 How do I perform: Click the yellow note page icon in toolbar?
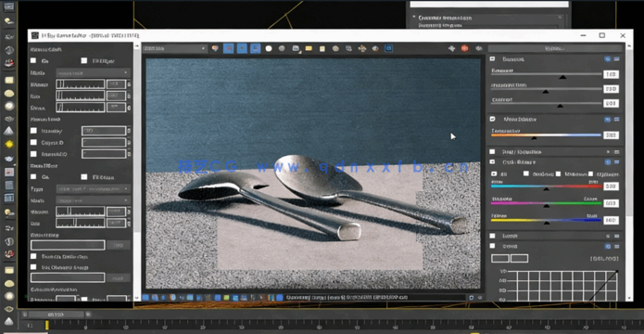coord(322,48)
